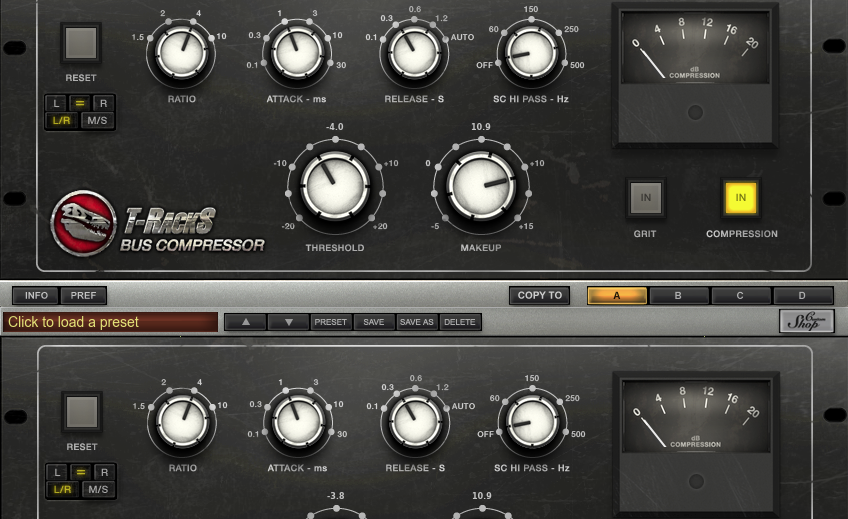Go to previous preset with up arrow

[x=246, y=322]
